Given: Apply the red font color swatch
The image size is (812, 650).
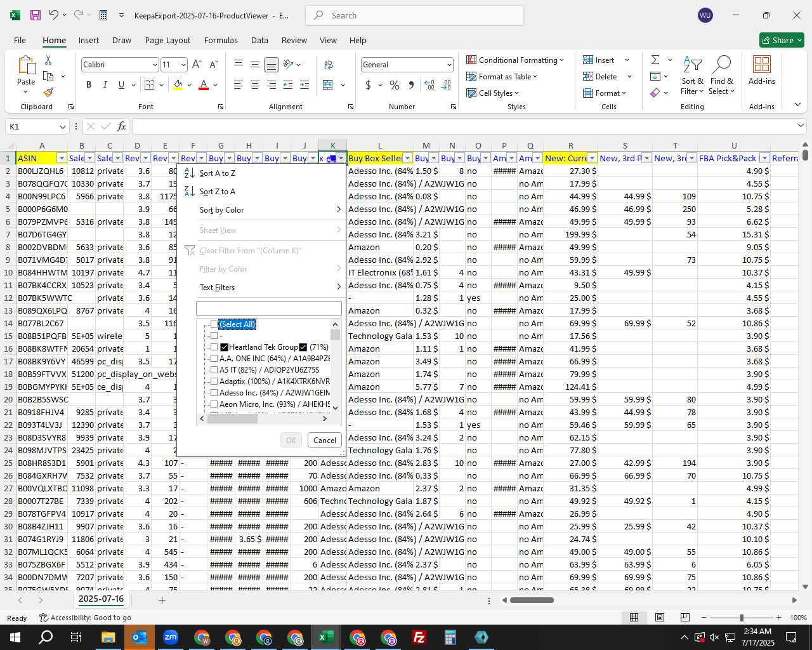Looking at the screenshot, I should click(204, 85).
